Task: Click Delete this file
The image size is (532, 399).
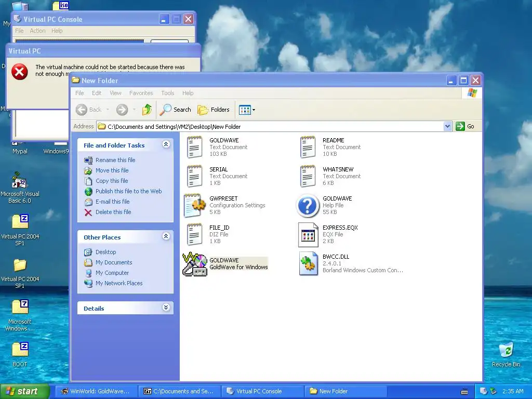Action: click(x=113, y=212)
